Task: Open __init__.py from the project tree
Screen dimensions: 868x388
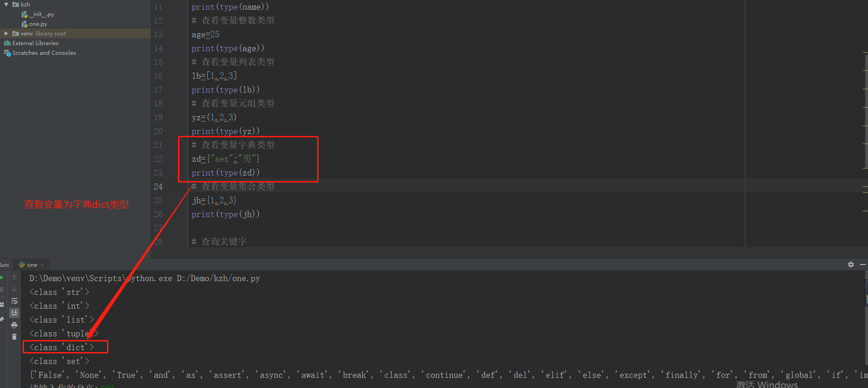Action: click(x=41, y=14)
